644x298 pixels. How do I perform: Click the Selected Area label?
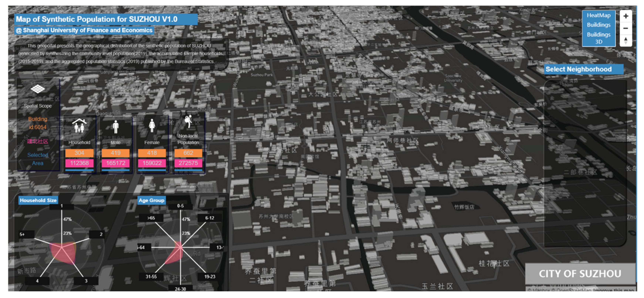tap(38, 159)
